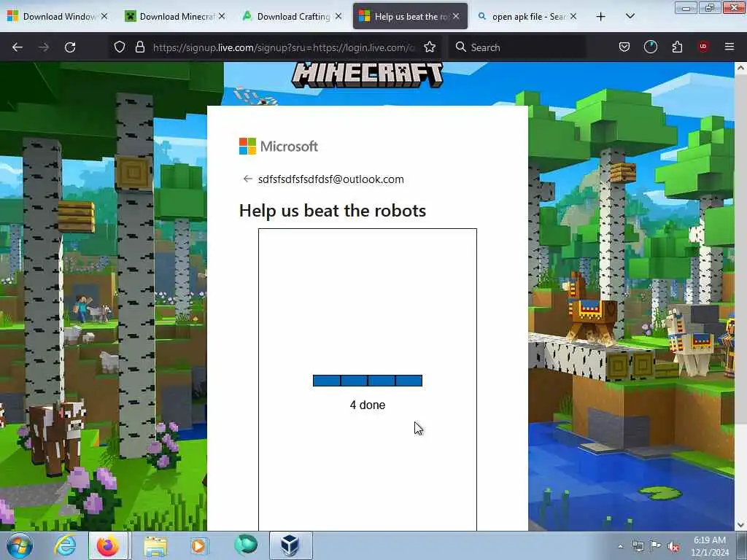Click the Microsoft logo

tap(278, 146)
